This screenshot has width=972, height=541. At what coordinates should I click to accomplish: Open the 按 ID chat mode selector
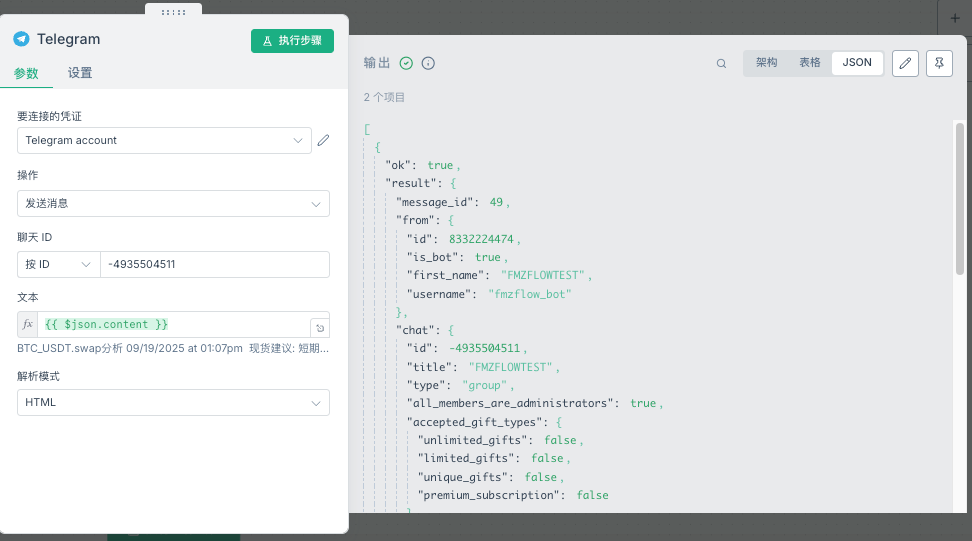[x=58, y=265]
